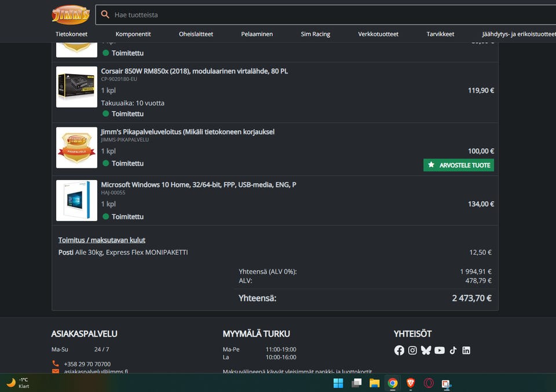Open the Tietokoneet menu
The image size is (556, 392).
pos(71,34)
